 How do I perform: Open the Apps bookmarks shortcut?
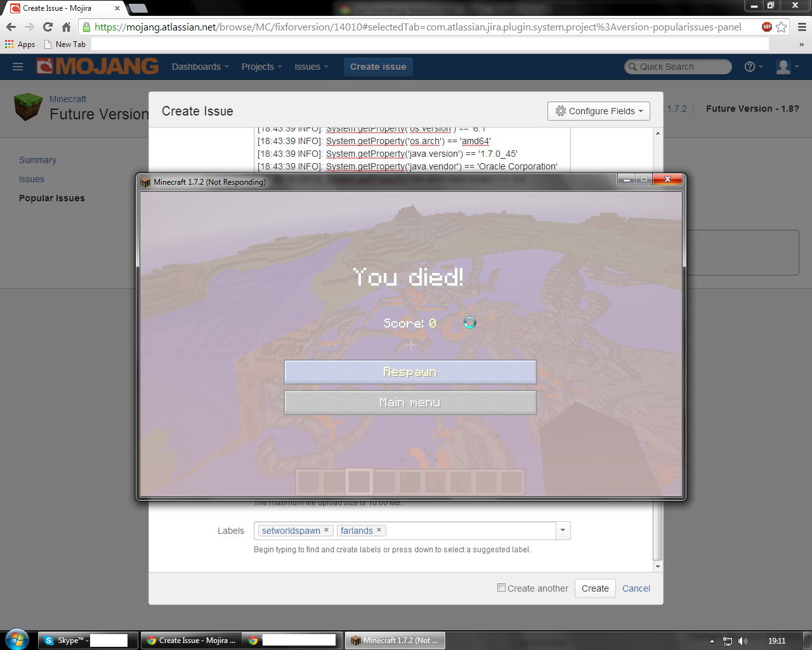pos(20,44)
